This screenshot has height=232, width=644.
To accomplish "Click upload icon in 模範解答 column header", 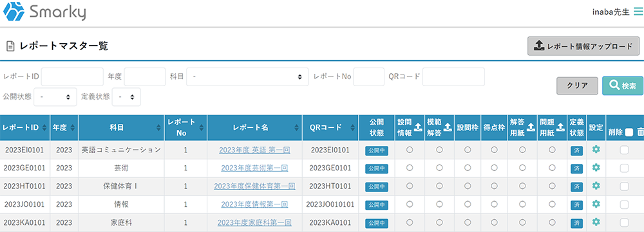I will click(x=448, y=127).
